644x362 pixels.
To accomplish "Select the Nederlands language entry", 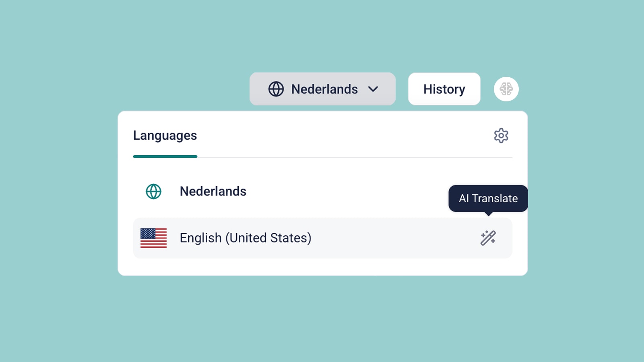I will coord(213,191).
